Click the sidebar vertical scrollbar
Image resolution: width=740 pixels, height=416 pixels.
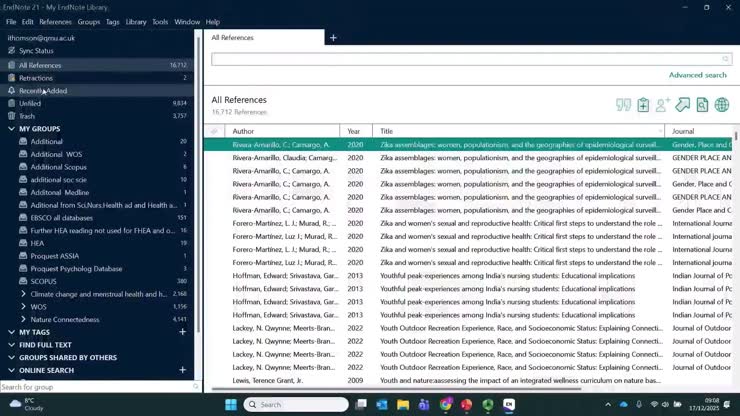coord(199,184)
